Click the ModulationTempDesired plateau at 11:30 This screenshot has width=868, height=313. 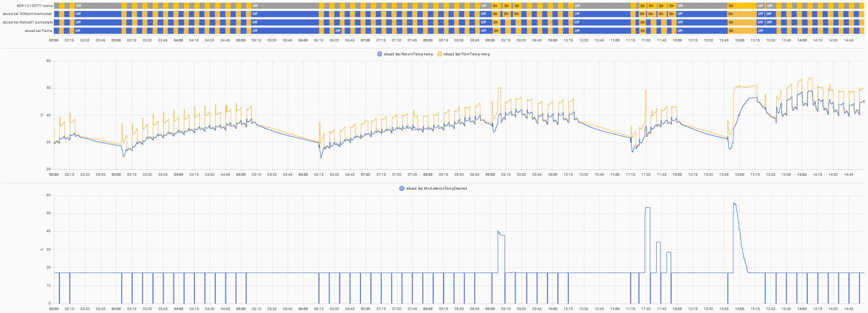(648, 208)
